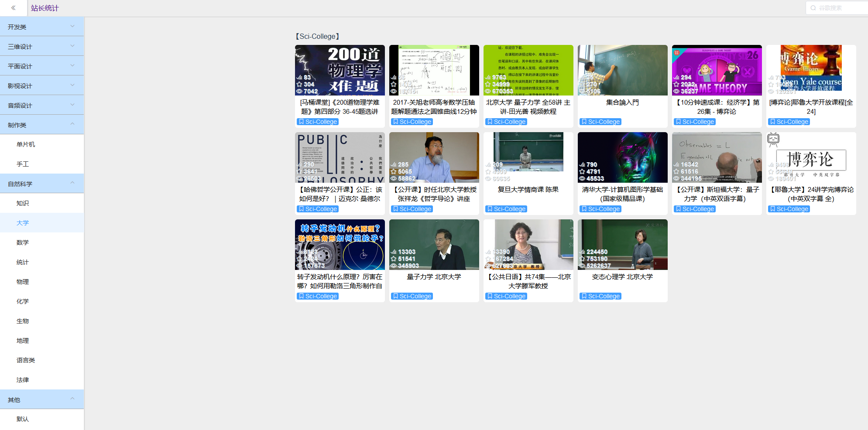The image size is (868, 430).
Task: Click the Sci-College tag under 转子发动机 video
Action: [x=318, y=296]
